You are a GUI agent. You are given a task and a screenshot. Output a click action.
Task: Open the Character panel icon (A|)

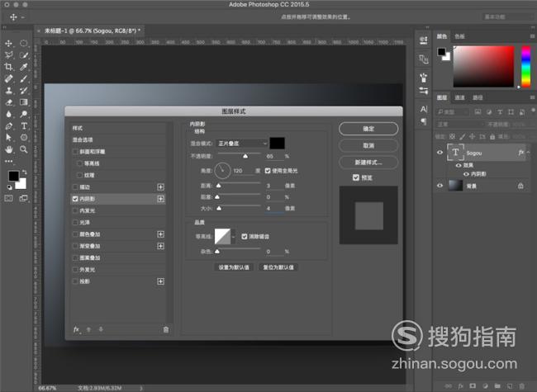[x=424, y=109]
